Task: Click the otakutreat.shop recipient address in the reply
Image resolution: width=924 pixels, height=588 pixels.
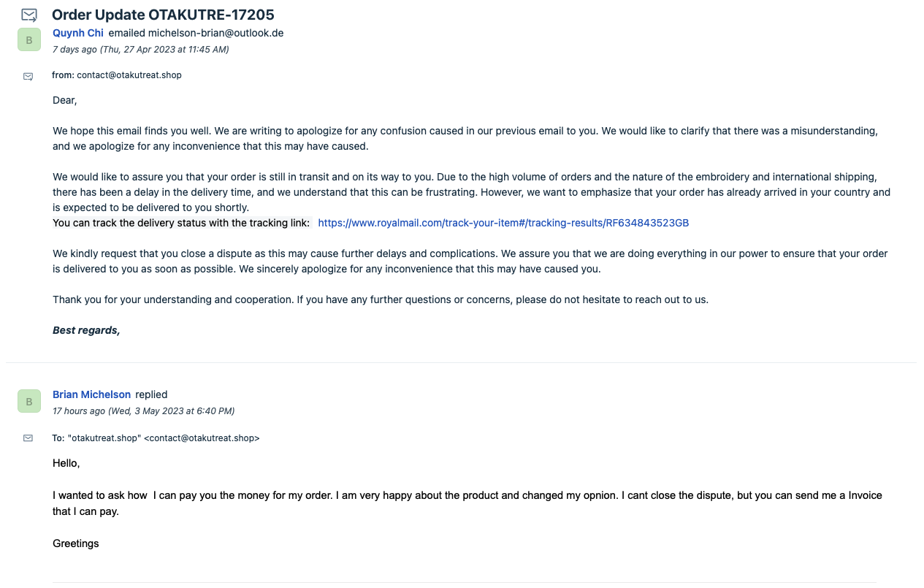Action: (164, 438)
